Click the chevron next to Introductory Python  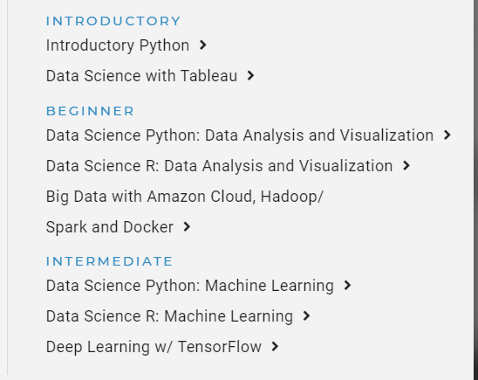[203, 45]
